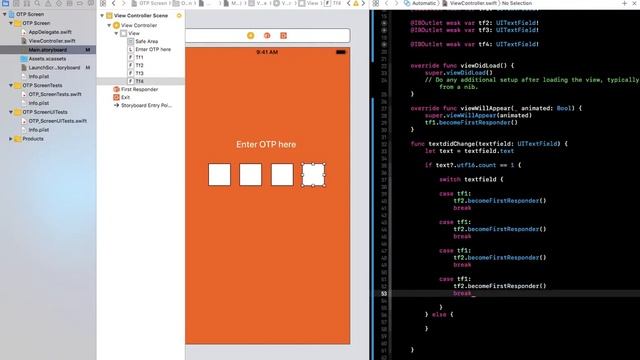Open the Issue navigator warning icon
Image resolution: width=640 pixels, height=360 pixels.
pos(48,3)
